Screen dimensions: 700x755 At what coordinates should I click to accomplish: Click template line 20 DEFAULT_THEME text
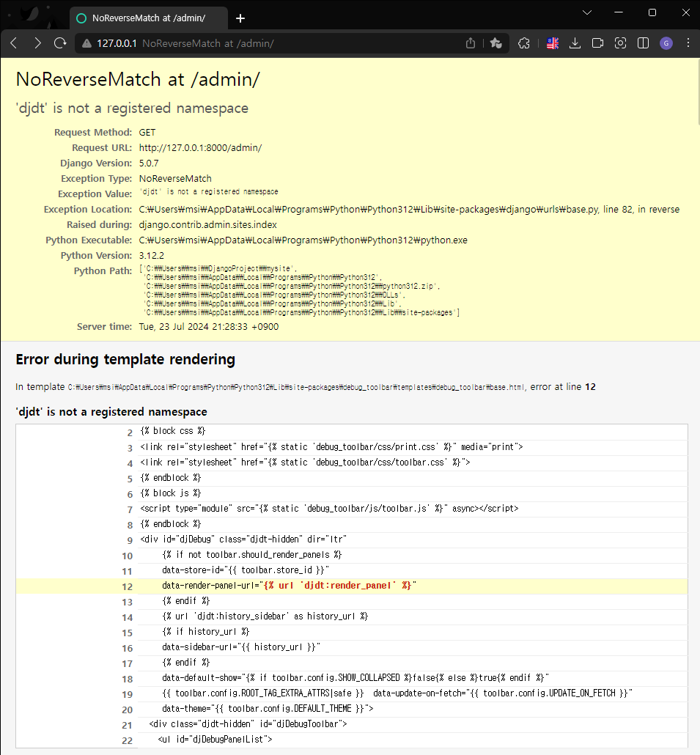point(268,709)
